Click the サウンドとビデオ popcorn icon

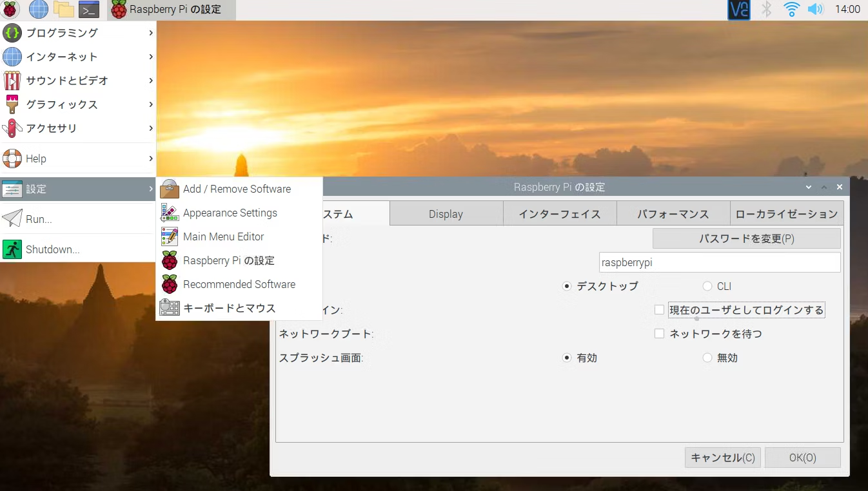pos(12,81)
